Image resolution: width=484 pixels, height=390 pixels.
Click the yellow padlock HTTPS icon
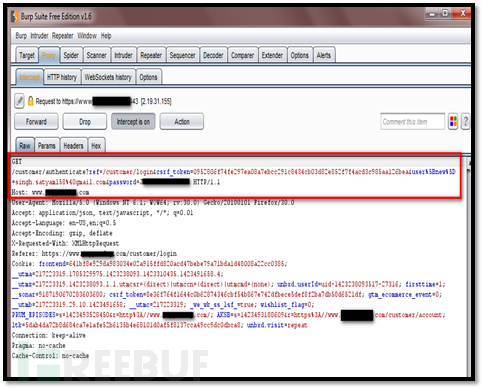31,101
